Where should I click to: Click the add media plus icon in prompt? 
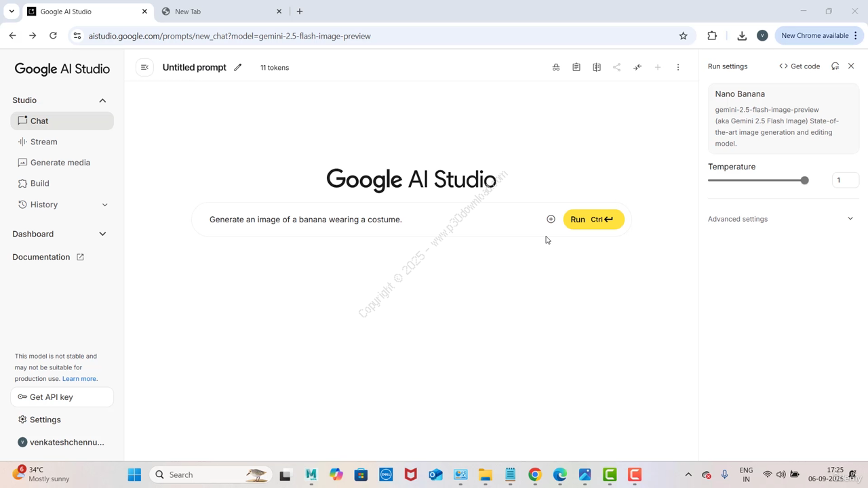[x=551, y=219]
